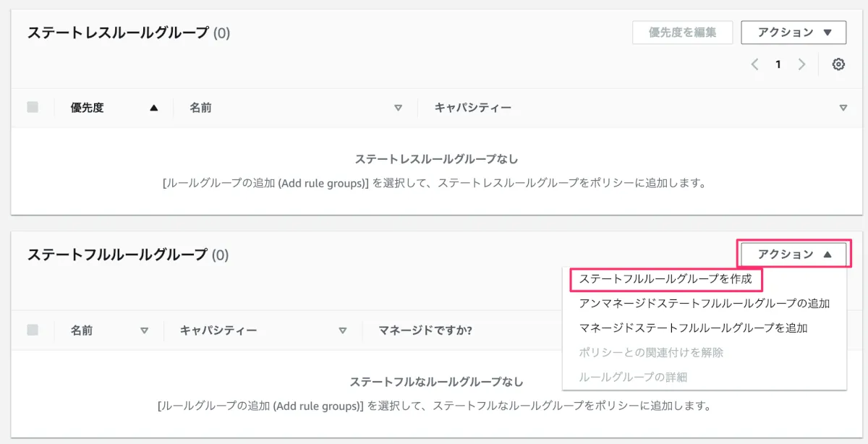Viewport: 868px width, 444px height.
Task: Select マネージドステートフルルールグループを追加 menu item
Action: (693, 328)
